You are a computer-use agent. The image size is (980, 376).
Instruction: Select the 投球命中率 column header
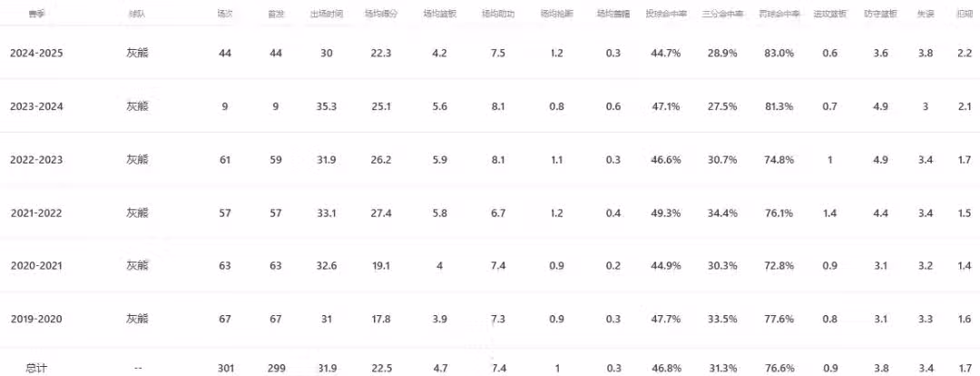(x=666, y=15)
